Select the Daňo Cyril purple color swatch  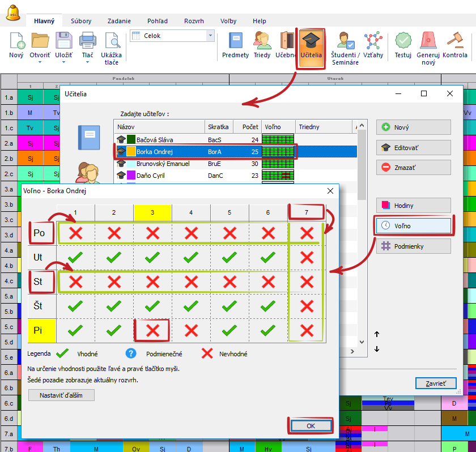[x=131, y=176]
